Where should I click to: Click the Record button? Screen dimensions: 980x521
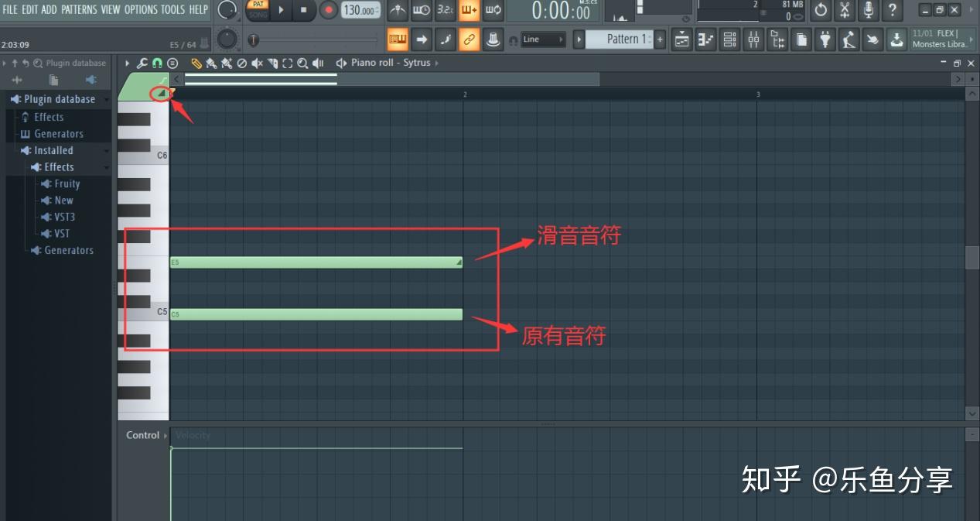[328, 10]
